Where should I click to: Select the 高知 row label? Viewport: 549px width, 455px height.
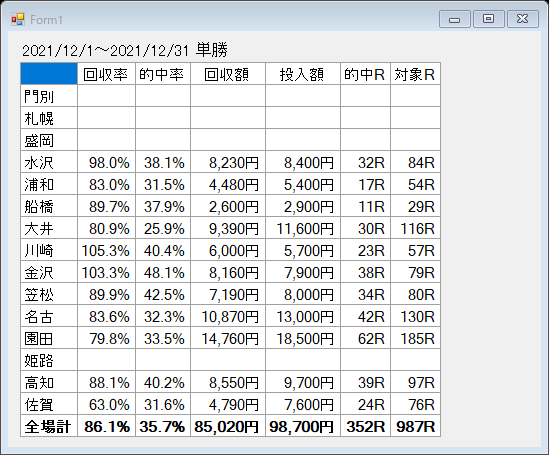point(49,382)
